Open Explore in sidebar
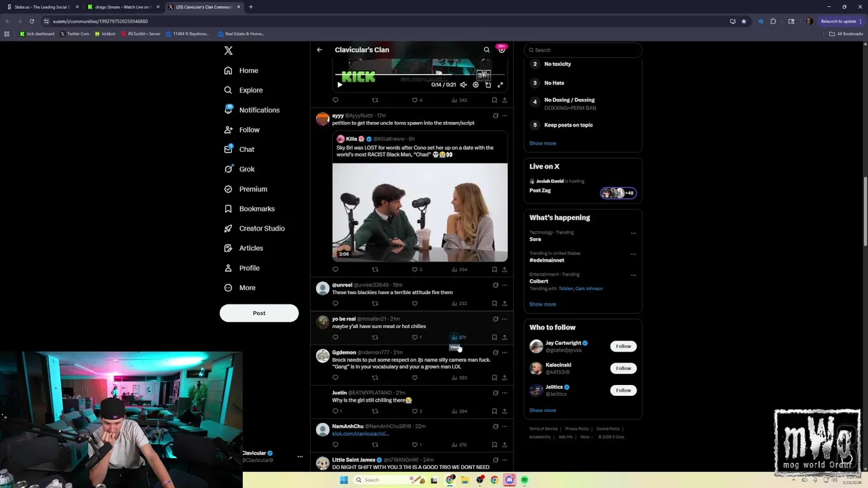The height and width of the screenshot is (488, 868). coord(243,90)
